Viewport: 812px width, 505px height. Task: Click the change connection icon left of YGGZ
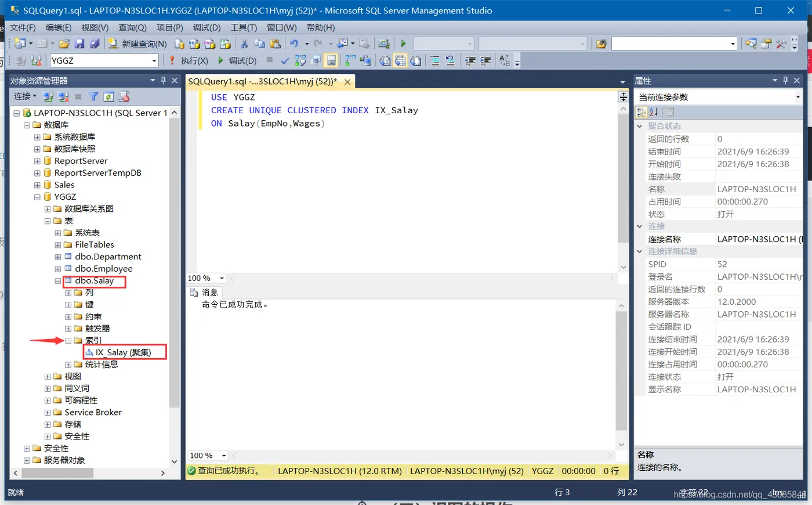37,60
